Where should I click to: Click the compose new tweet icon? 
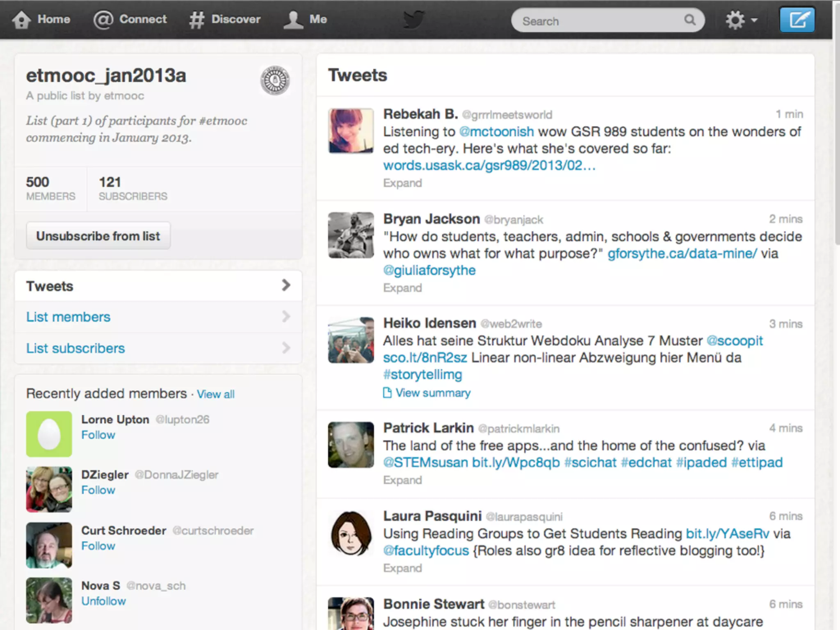[797, 20]
